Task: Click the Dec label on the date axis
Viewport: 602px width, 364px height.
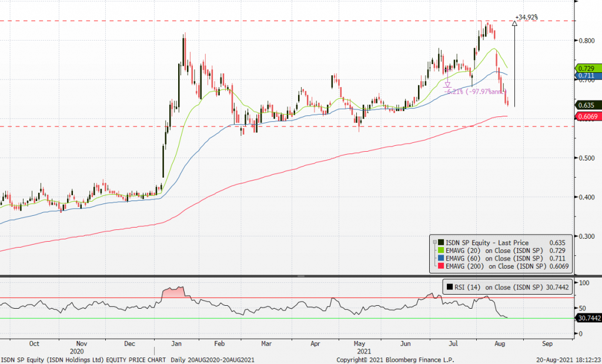Action: [x=129, y=343]
